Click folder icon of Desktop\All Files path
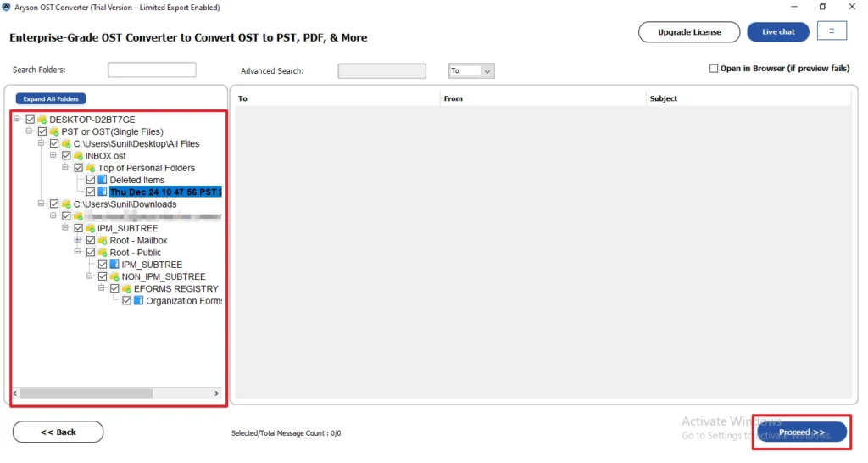Image resolution: width=868 pixels, height=463 pixels. [66, 144]
